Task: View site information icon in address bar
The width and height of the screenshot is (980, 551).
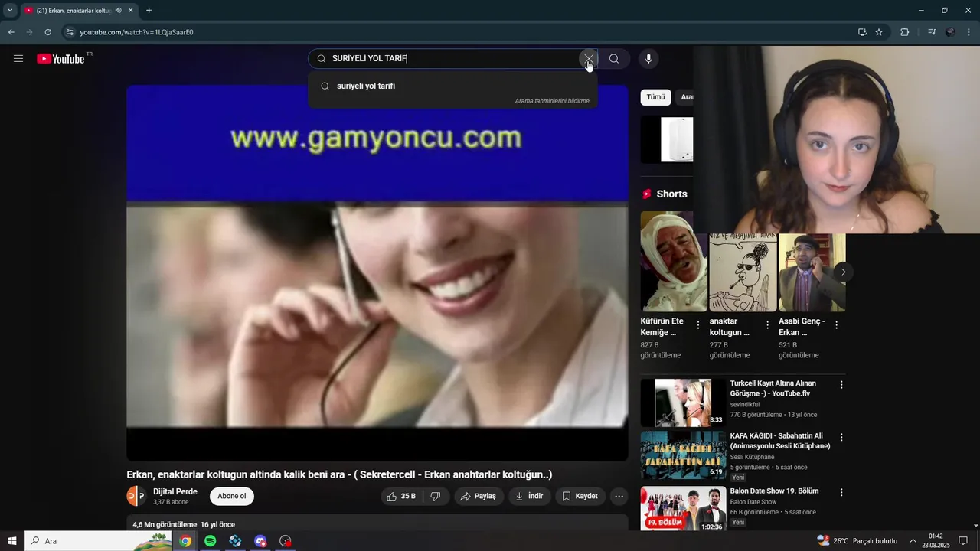Action: point(70,32)
